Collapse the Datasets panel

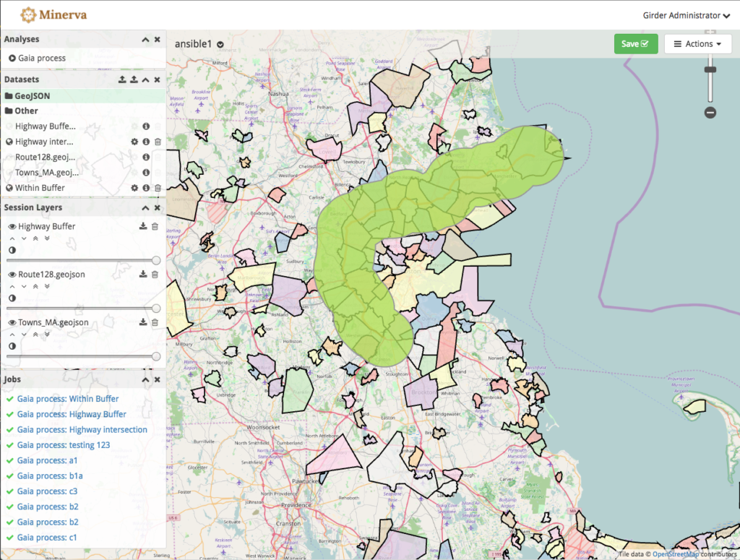coord(147,79)
